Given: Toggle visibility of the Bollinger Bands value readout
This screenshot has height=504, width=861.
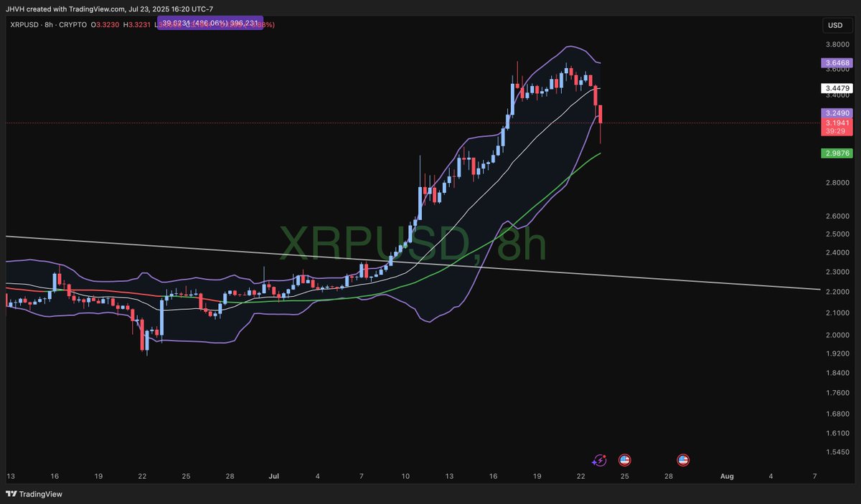Looking at the screenshot, I should pyautogui.click(x=212, y=23).
